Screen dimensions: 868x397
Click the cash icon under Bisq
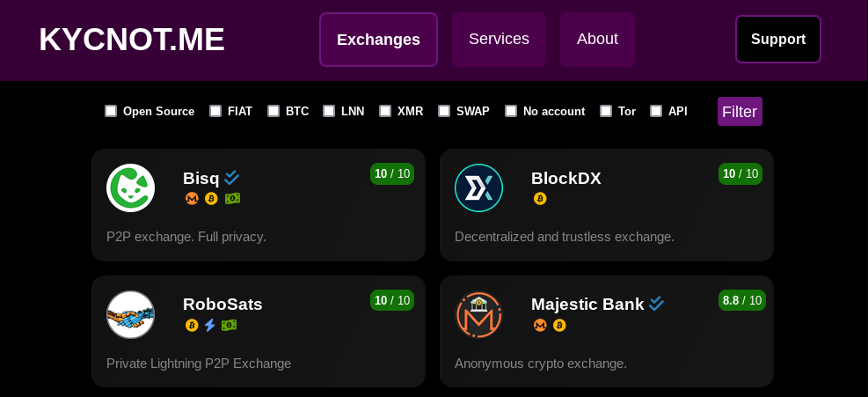[x=232, y=199]
